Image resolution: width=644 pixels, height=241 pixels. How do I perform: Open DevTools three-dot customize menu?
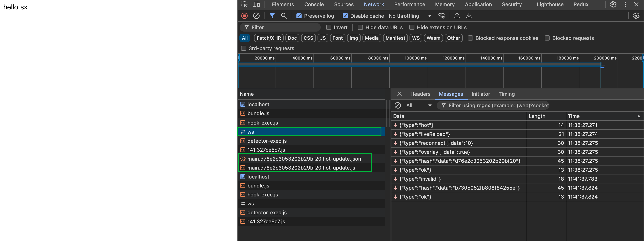[x=625, y=4]
